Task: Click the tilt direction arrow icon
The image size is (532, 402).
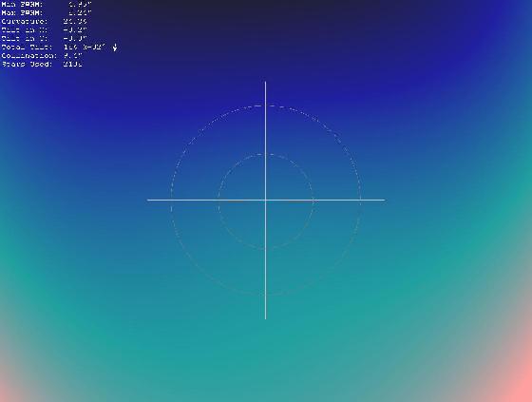Action: pyautogui.click(x=115, y=48)
